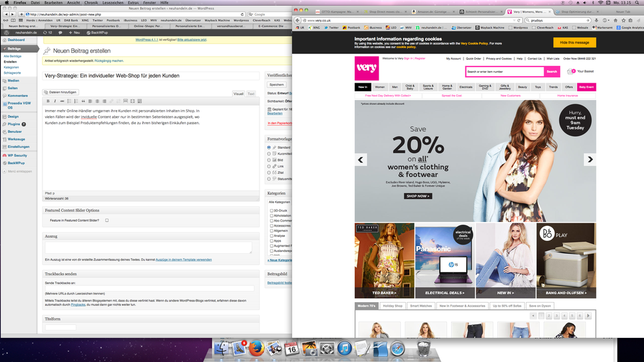
Task: Open Plugins in the WordPress sidebar
Action: 14,124
